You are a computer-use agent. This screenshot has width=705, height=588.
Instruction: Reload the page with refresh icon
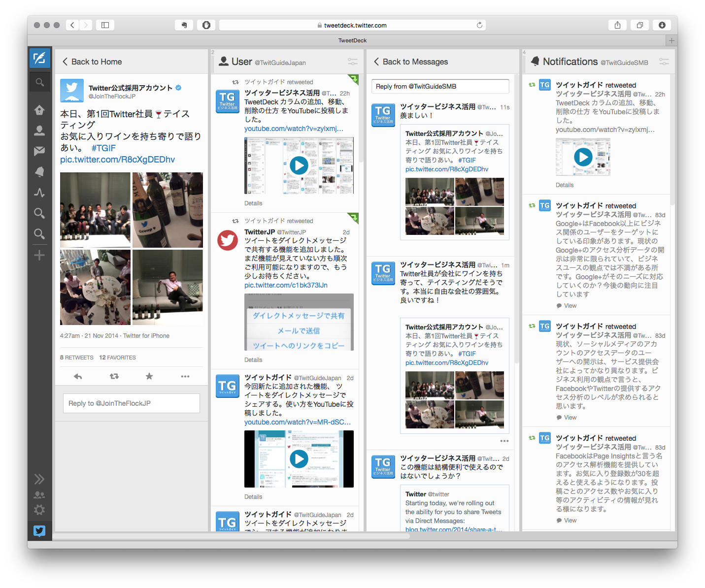click(479, 25)
